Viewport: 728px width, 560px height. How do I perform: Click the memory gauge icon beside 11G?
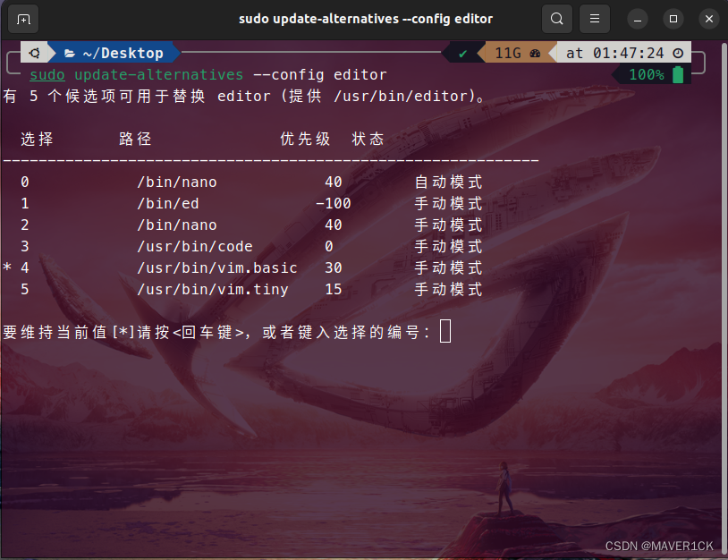pyautogui.click(x=536, y=54)
